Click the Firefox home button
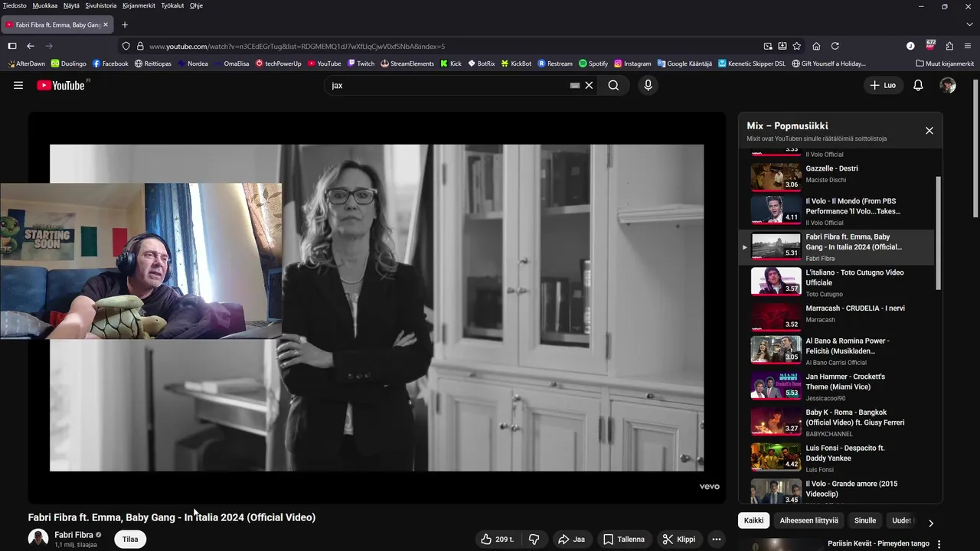This screenshot has height=551, width=980. [x=816, y=46]
